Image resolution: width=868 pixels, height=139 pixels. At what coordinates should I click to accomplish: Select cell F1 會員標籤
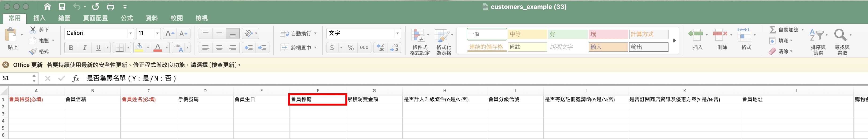tap(318, 99)
